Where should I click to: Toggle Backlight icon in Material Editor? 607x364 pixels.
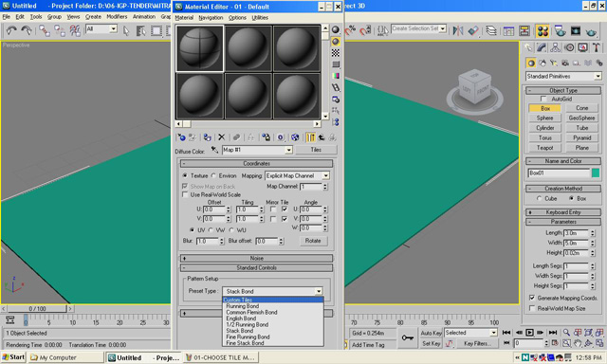coord(336,41)
